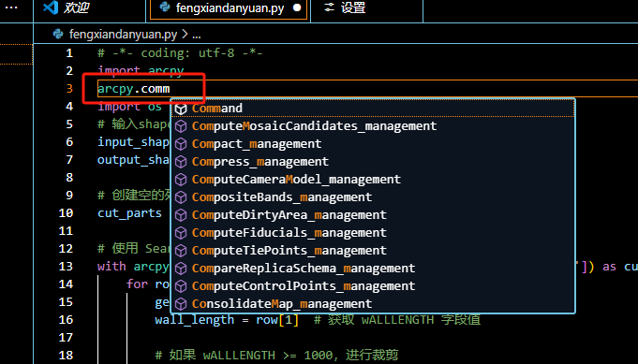The height and width of the screenshot is (364, 638).
Task: Select the Command suggestion
Action: (x=373, y=108)
